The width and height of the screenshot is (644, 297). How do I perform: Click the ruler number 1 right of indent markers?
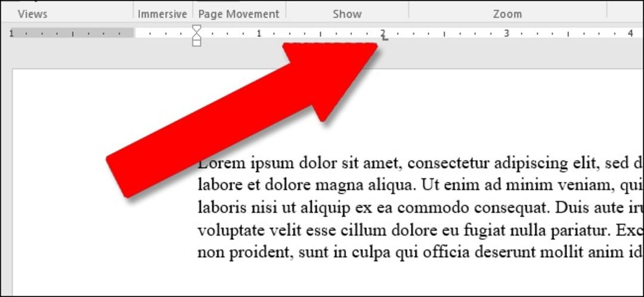pos(259,33)
